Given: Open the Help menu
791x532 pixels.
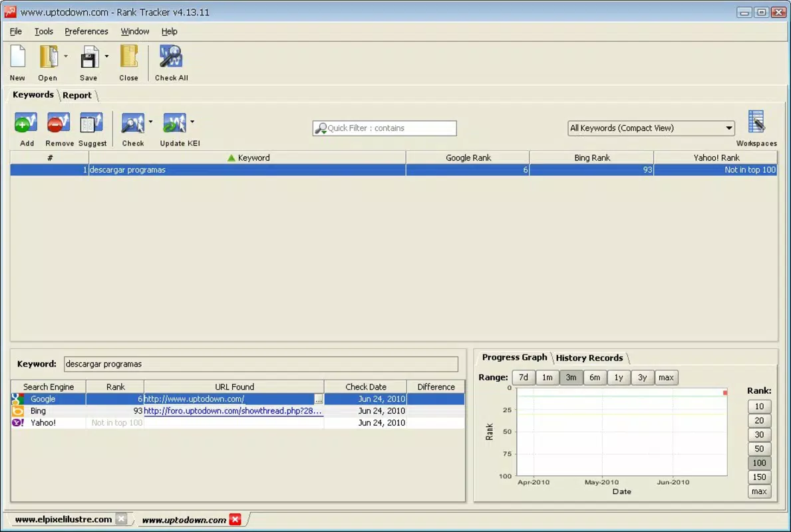Looking at the screenshot, I should (169, 31).
